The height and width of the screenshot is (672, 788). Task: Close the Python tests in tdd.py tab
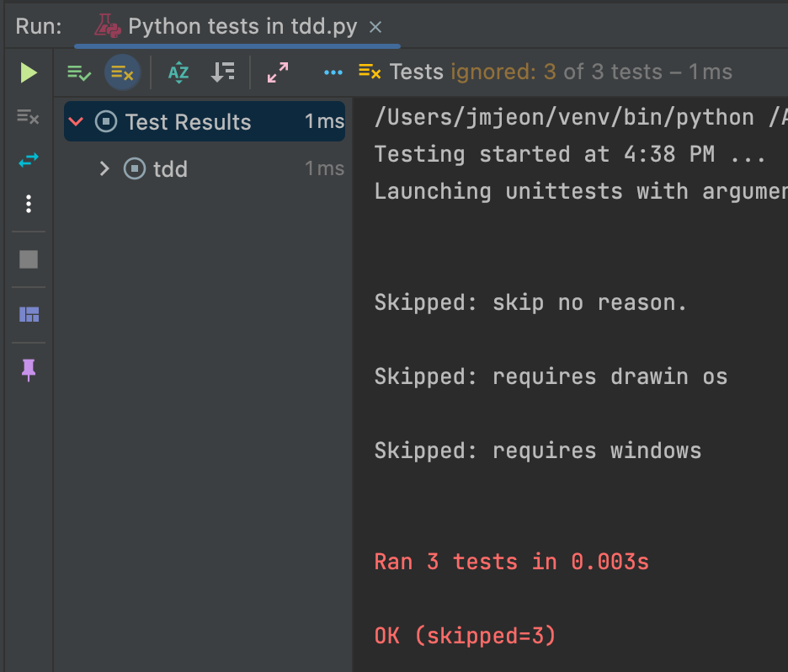[375, 27]
